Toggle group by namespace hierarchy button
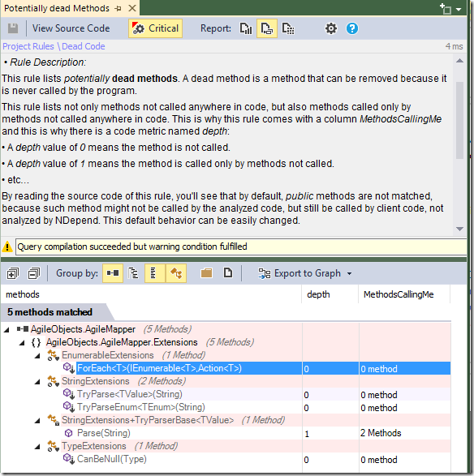Image resolution: width=474 pixels, height=476 pixels. (133, 273)
